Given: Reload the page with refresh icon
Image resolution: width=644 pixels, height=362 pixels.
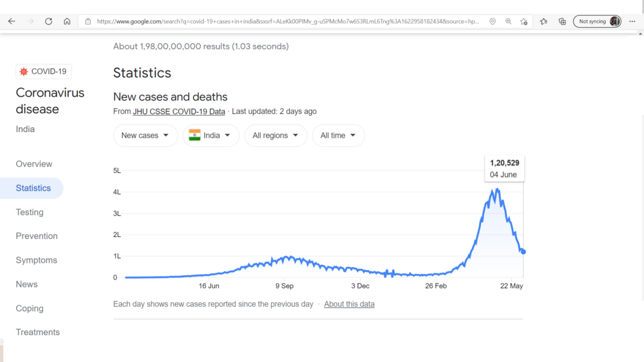Looking at the screenshot, I should click(x=48, y=21).
